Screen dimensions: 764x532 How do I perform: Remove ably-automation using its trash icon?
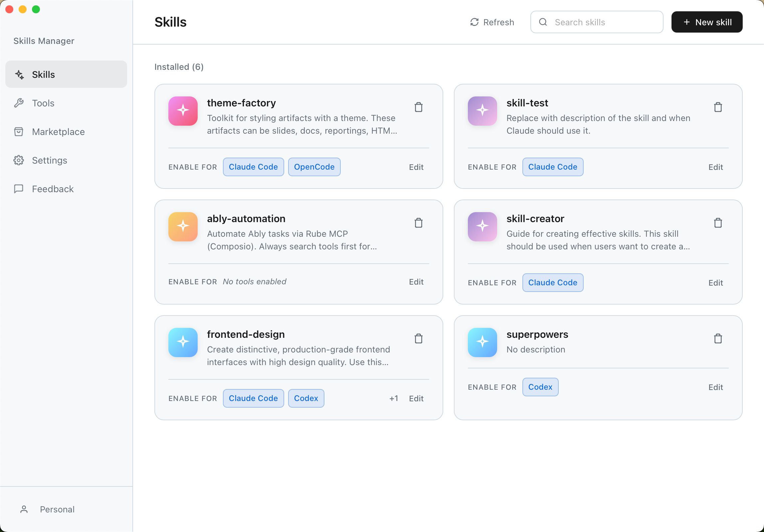click(418, 223)
